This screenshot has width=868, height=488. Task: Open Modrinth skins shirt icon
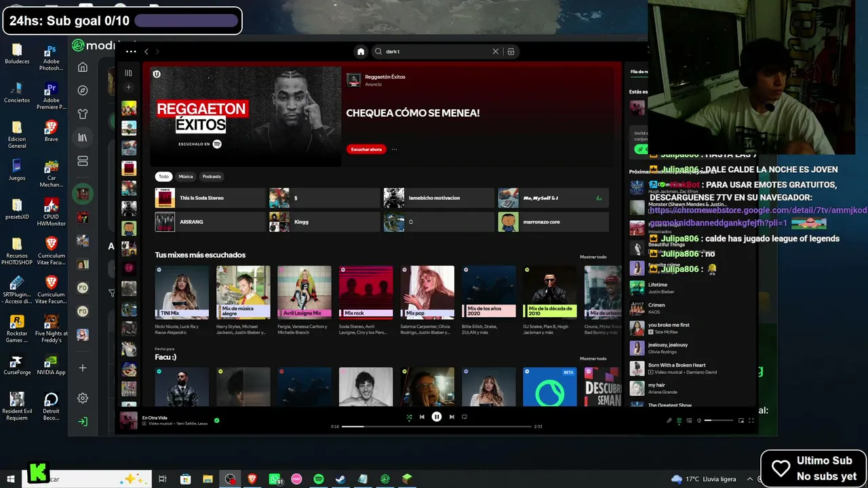coord(83,114)
